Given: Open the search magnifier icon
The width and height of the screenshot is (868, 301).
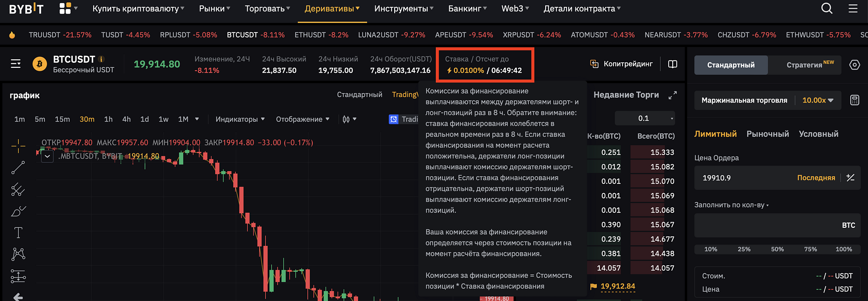Looking at the screenshot, I should pos(827,8).
